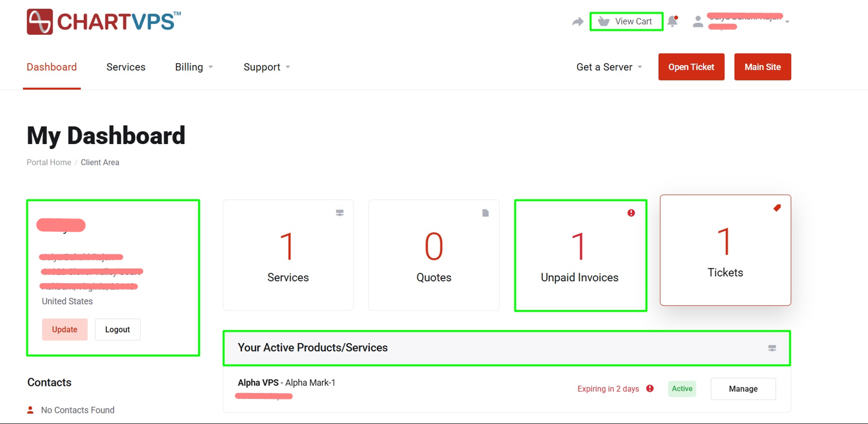
Task: Click the Update profile button
Action: point(65,329)
